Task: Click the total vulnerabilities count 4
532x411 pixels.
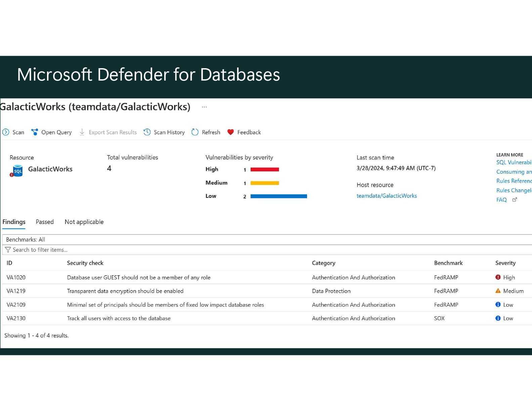Action: click(x=109, y=169)
